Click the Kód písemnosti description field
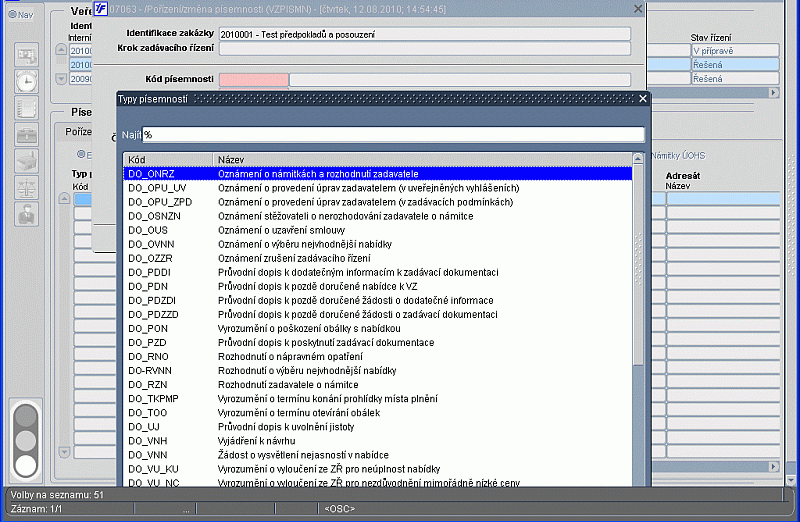The height and width of the screenshot is (522, 800). pyautogui.click(x=460, y=80)
